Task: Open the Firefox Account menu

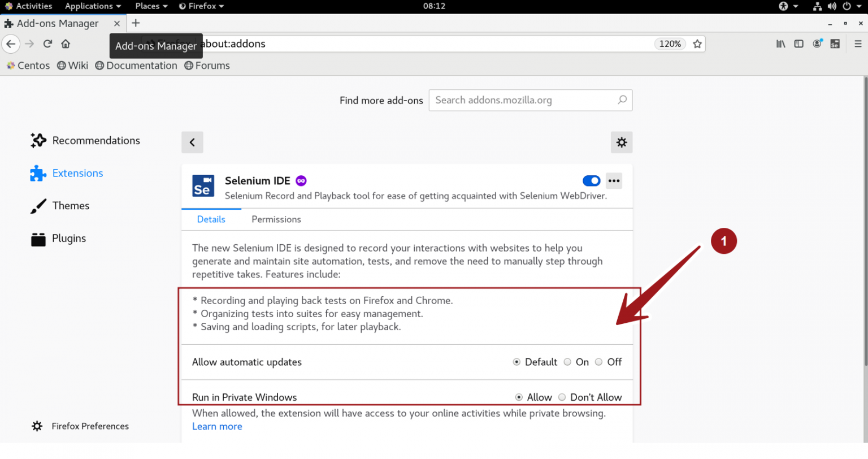Action: click(817, 44)
